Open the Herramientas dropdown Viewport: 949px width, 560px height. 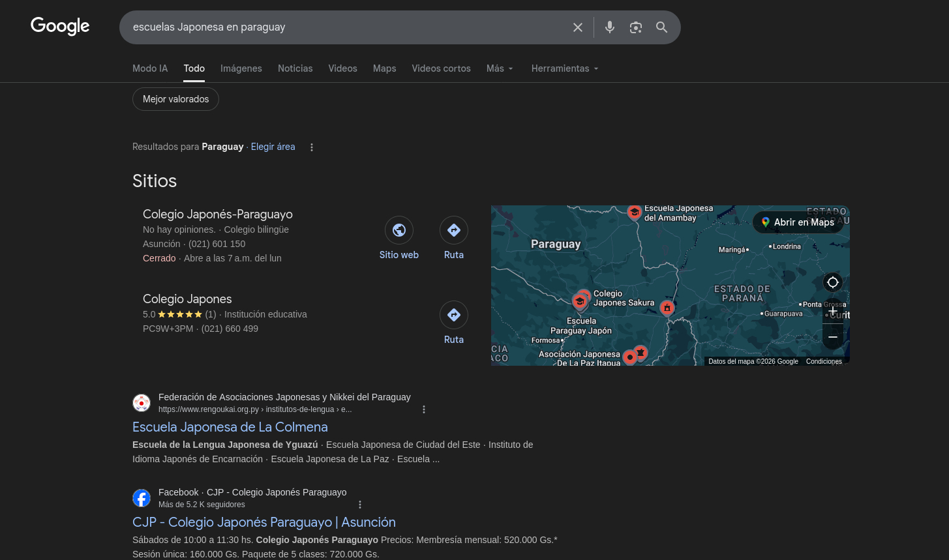565,68
